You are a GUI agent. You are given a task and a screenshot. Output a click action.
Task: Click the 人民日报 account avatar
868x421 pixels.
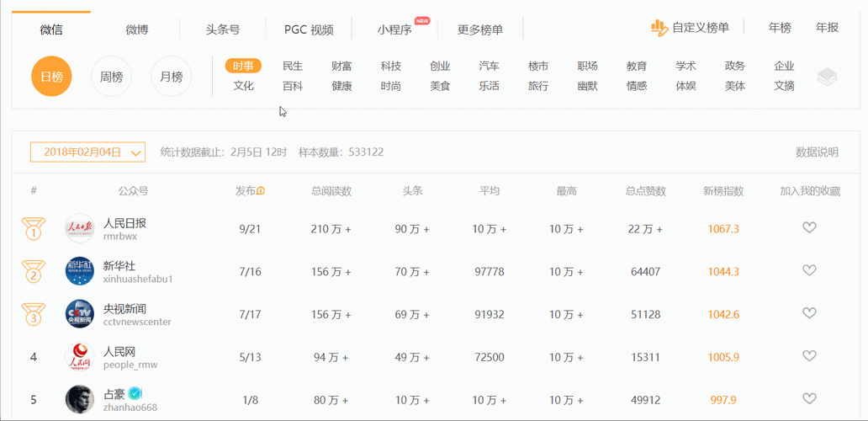80,228
